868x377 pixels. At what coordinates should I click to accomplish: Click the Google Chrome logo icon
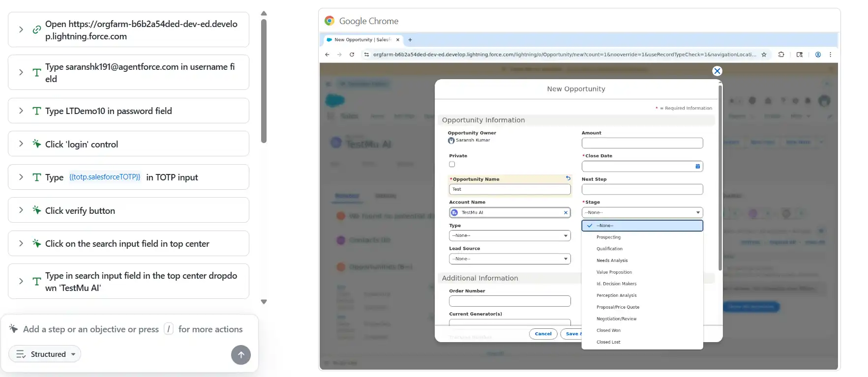[329, 21]
